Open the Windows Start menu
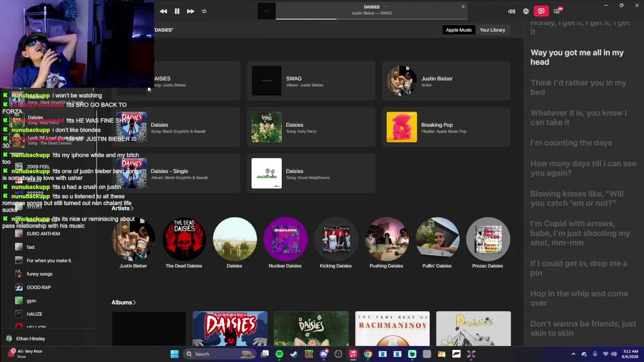The height and width of the screenshot is (362, 644). (x=175, y=354)
